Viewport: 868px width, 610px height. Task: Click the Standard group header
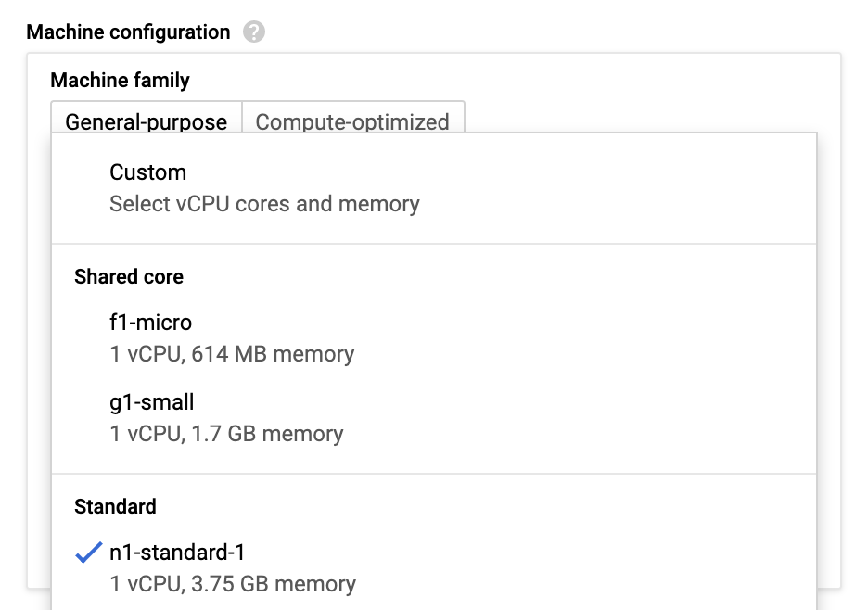[x=115, y=507]
